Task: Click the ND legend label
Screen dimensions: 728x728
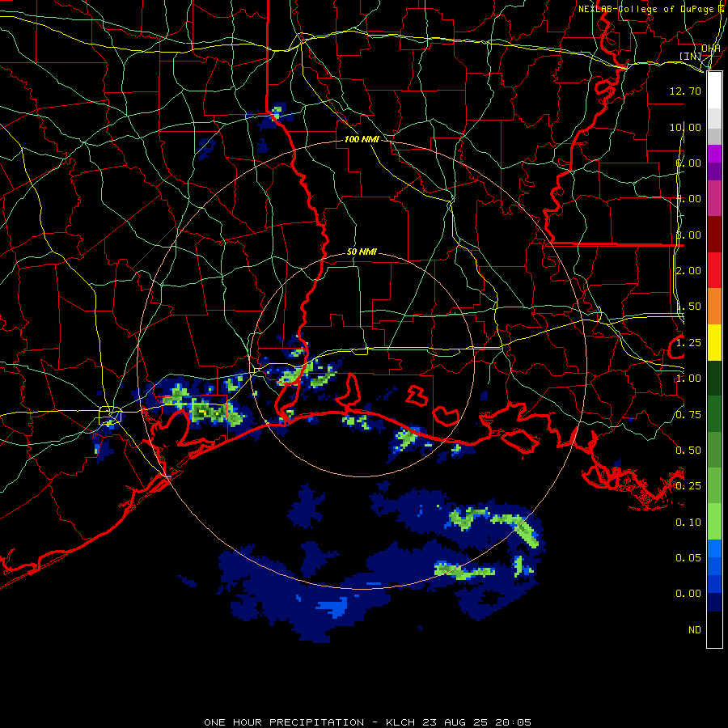Action: [x=695, y=630]
